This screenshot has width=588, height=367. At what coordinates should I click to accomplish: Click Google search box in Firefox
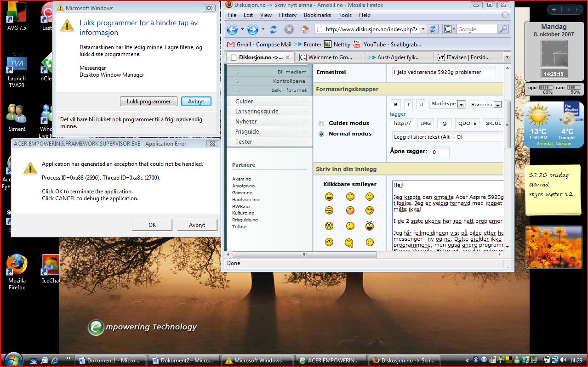(x=477, y=29)
